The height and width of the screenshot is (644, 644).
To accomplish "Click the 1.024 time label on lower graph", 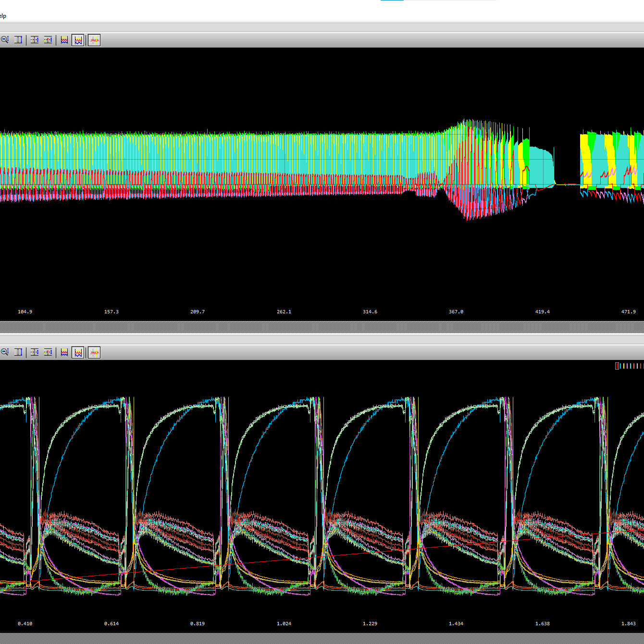I will [x=284, y=623].
